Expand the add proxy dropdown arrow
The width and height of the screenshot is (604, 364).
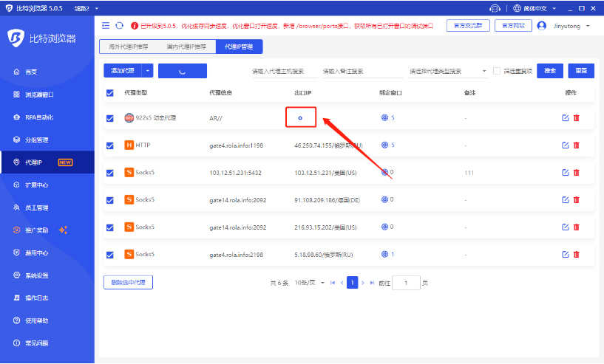(148, 71)
